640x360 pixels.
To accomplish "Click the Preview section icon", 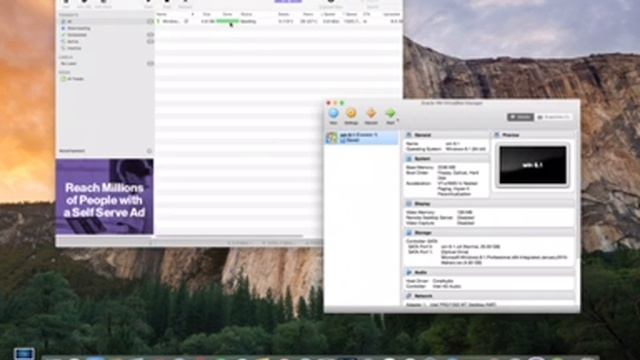I will (x=497, y=135).
